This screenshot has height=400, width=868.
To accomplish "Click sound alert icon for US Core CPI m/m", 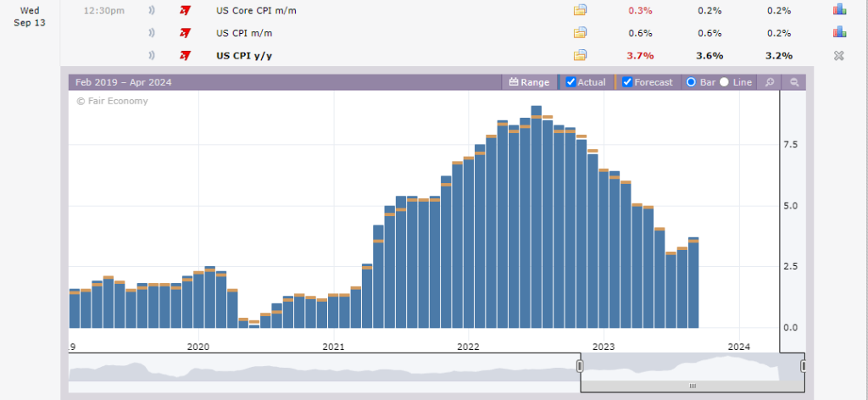I will pyautogui.click(x=152, y=10).
